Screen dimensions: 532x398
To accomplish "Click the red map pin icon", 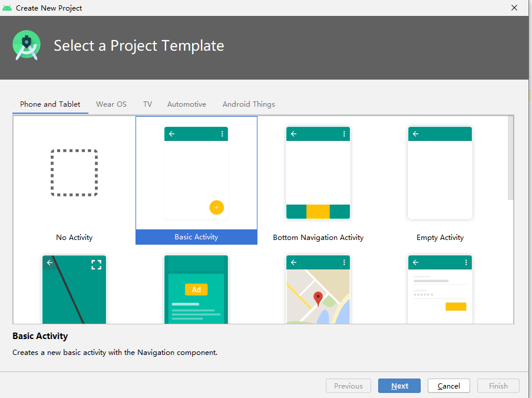I will [318, 299].
